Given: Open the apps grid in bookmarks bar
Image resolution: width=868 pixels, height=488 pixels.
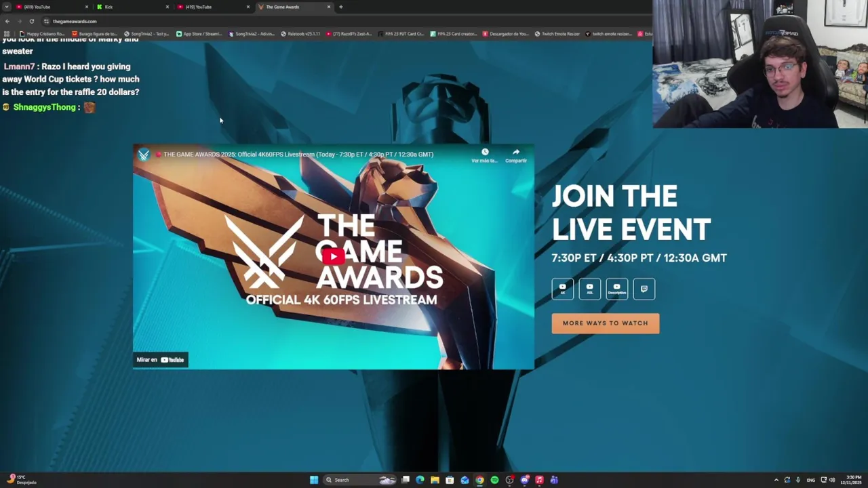Looking at the screenshot, I should point(7,34).
